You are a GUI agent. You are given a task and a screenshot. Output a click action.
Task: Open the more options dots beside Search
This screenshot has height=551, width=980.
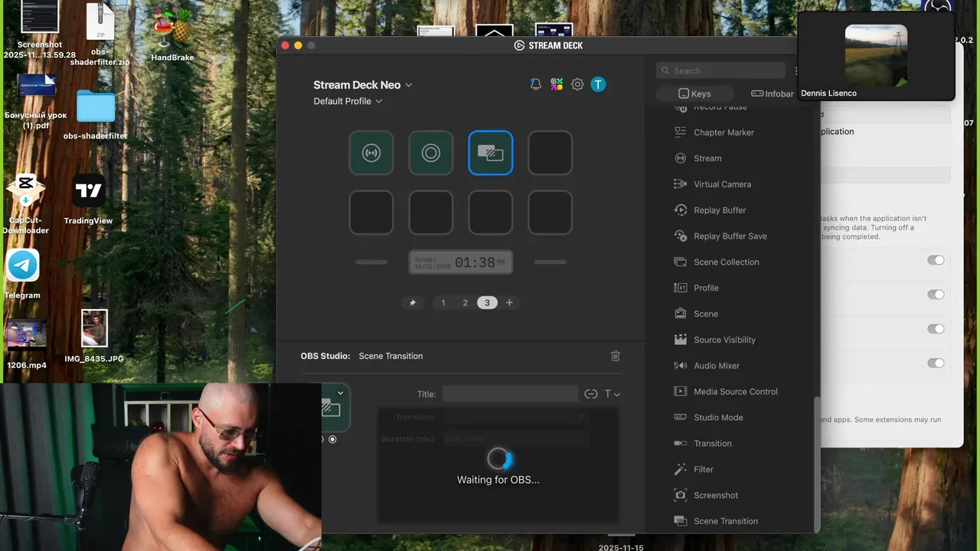[x=796, y=70]
